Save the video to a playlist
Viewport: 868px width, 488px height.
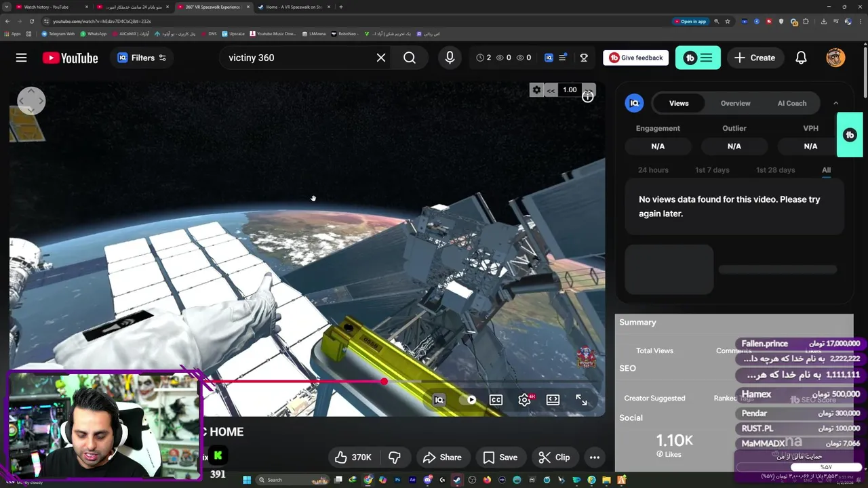500,457
